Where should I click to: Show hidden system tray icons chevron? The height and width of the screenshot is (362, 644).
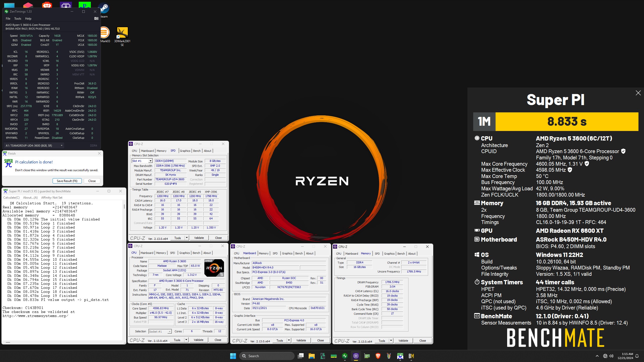(597, 356)
